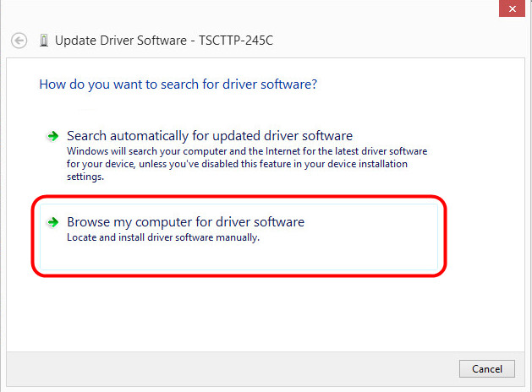Click the 'Locate and install driver software manually' text
The image size is (532, 392).
(162, 237)
